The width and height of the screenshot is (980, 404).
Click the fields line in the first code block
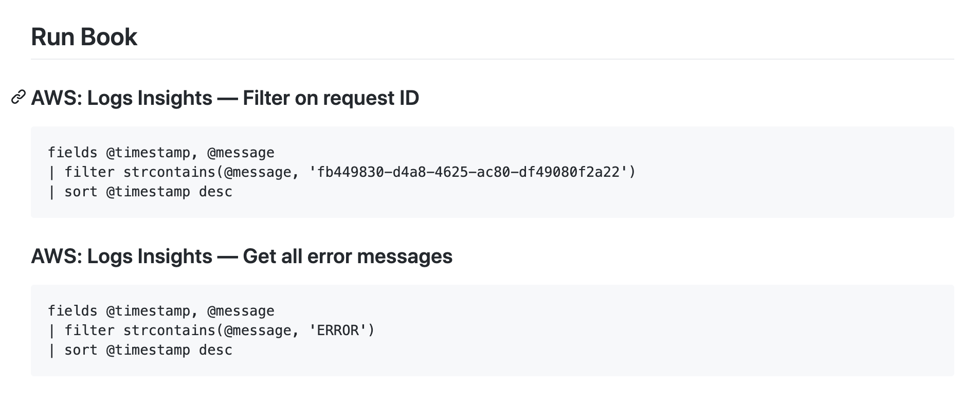tap(160, 153)
